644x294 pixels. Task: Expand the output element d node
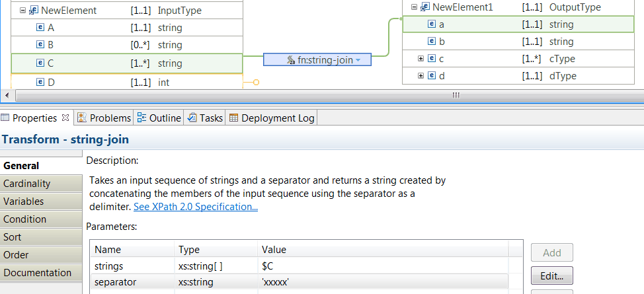(421, 76)
